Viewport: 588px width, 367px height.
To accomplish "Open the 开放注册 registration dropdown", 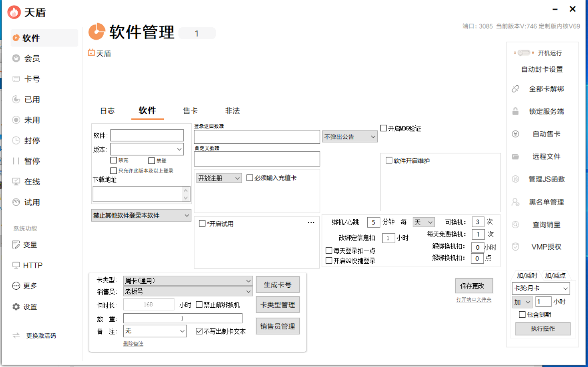I will pos(219,178).
